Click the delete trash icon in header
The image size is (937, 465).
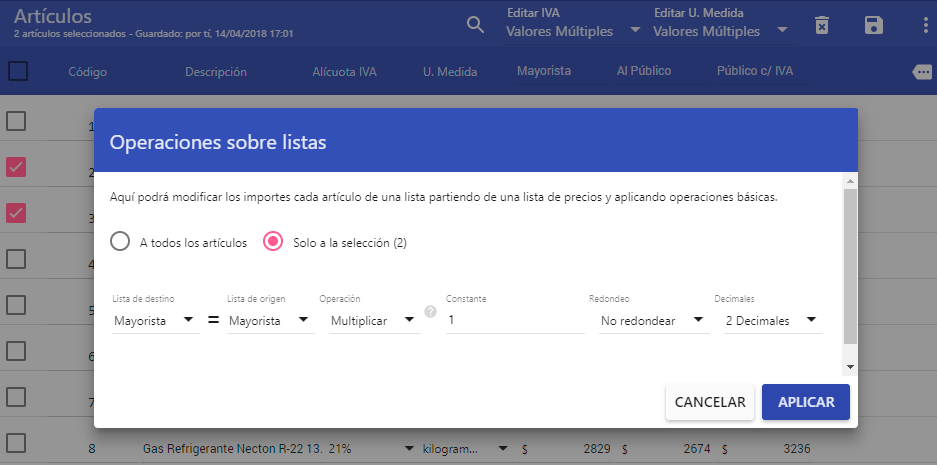822,25
